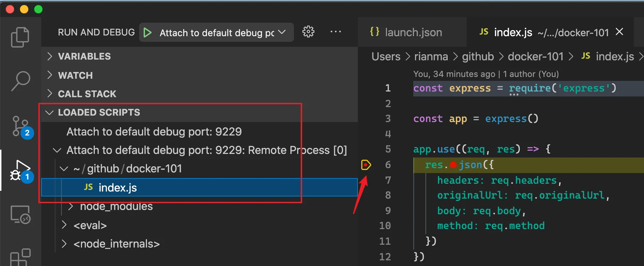Expand the VARIABLES section
The image size is (644, 266).
84,56
